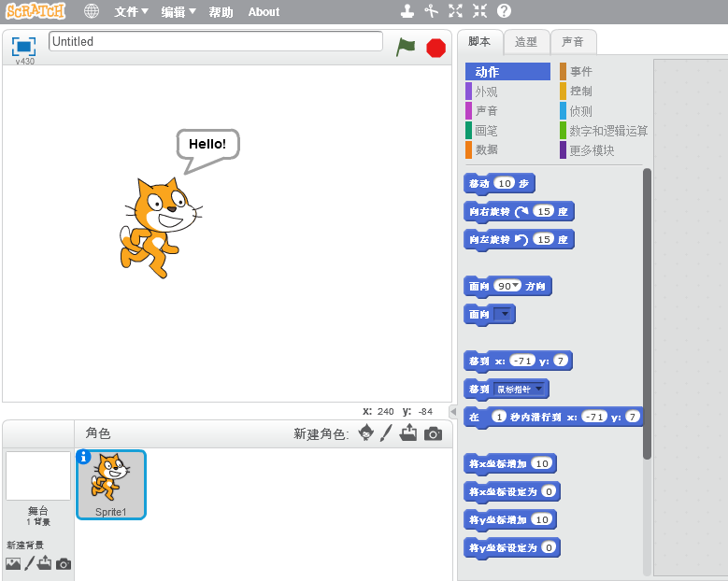Select the stage thumbnail
Screen dimensions: 728x581
click(x=38, y=476)
